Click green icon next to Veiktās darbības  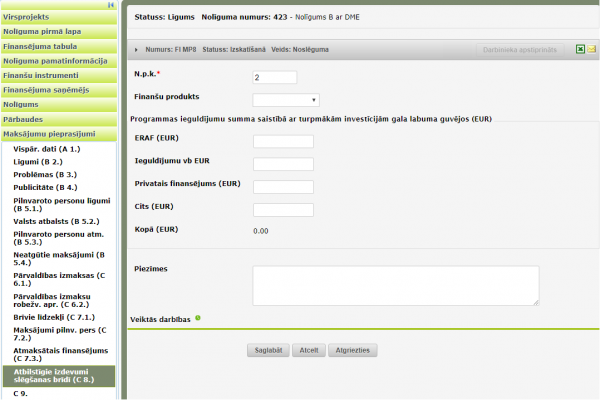pos(198,318)
